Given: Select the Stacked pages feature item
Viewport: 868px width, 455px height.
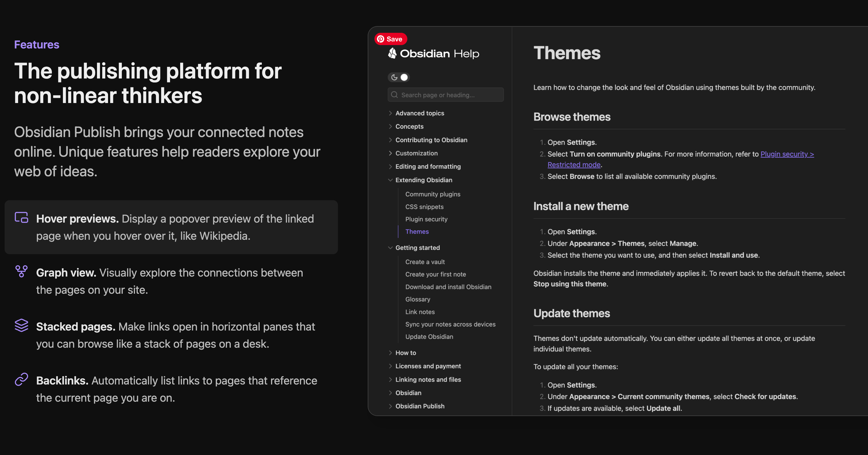Looking at the screenshot, I should [x=171, y=335].
